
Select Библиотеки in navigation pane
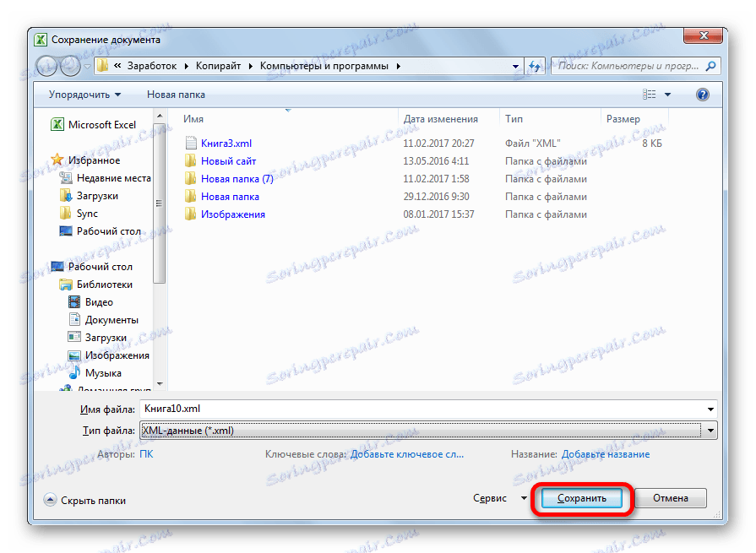tap(96, 285)
